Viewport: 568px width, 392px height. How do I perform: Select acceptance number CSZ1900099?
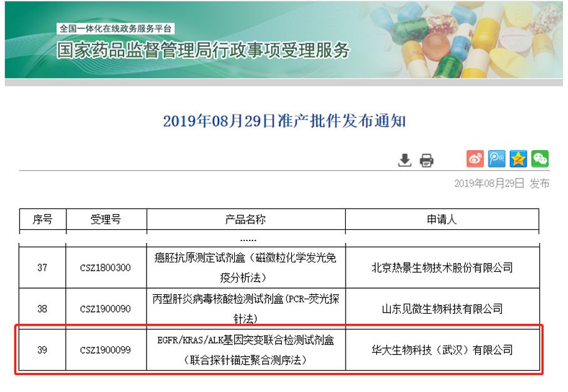[x=106, y=350]
